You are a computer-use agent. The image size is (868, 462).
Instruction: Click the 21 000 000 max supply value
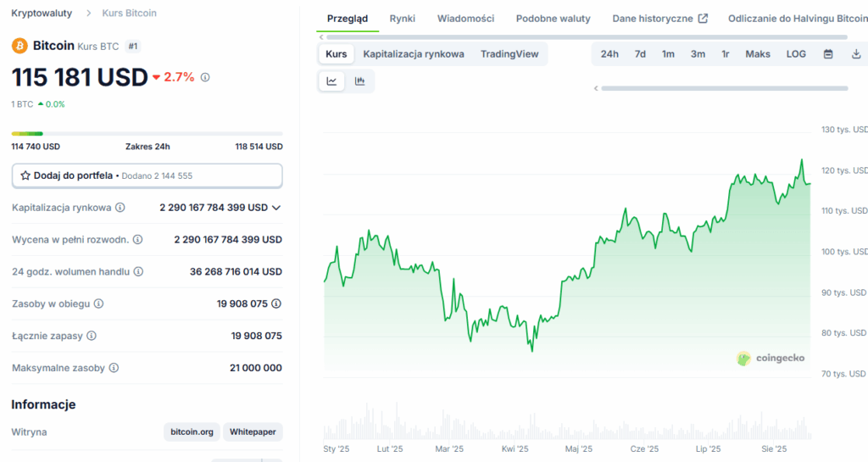(256, 368)
